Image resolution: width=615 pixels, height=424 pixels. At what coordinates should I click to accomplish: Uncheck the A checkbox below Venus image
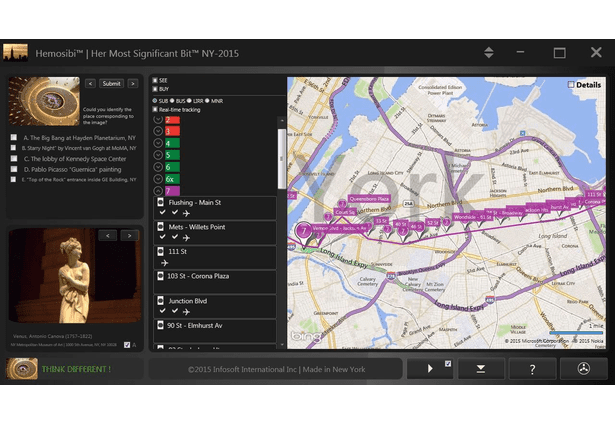(x=127, y=345)
